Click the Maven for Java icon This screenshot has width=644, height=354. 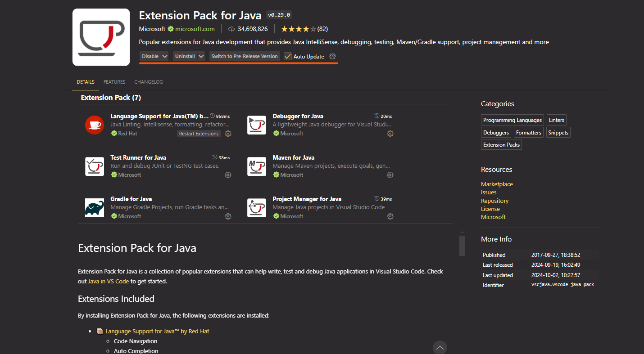[x=257, y=166]
